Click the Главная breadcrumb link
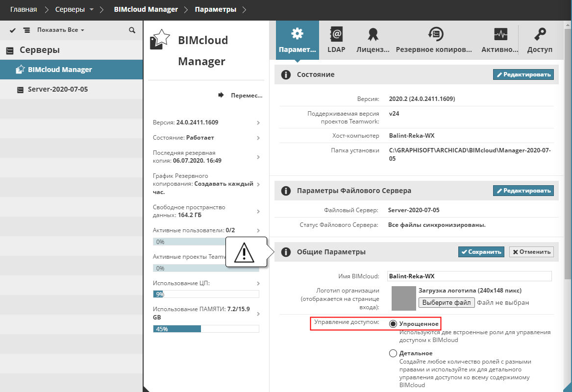 tap(24, 9)
